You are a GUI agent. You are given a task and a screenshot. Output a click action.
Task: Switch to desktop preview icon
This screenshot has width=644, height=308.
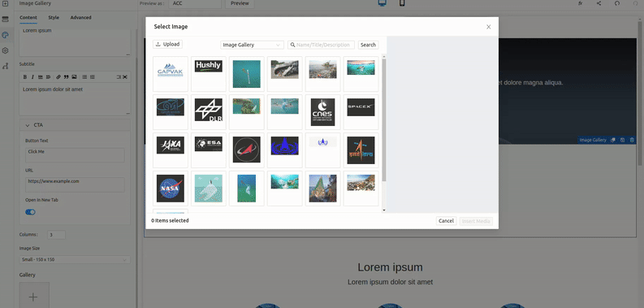(x=383, y=3)
